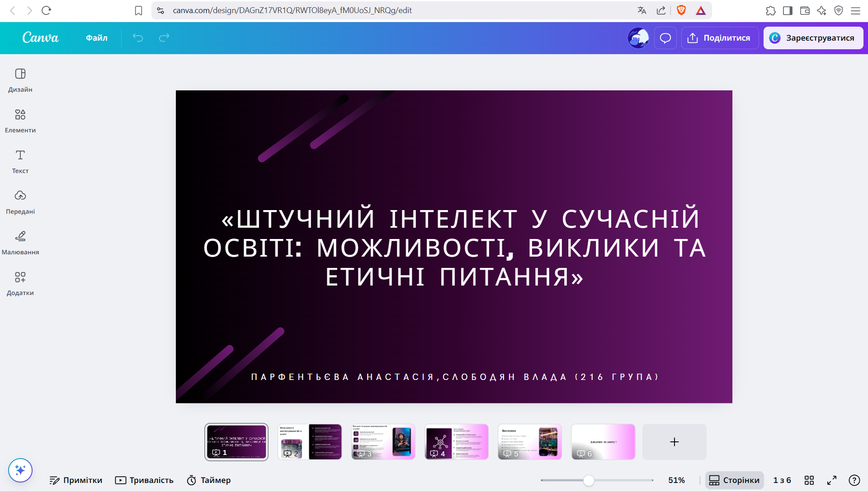Open the comments speech bubble
868x492 pixels.
click(665, 38)
